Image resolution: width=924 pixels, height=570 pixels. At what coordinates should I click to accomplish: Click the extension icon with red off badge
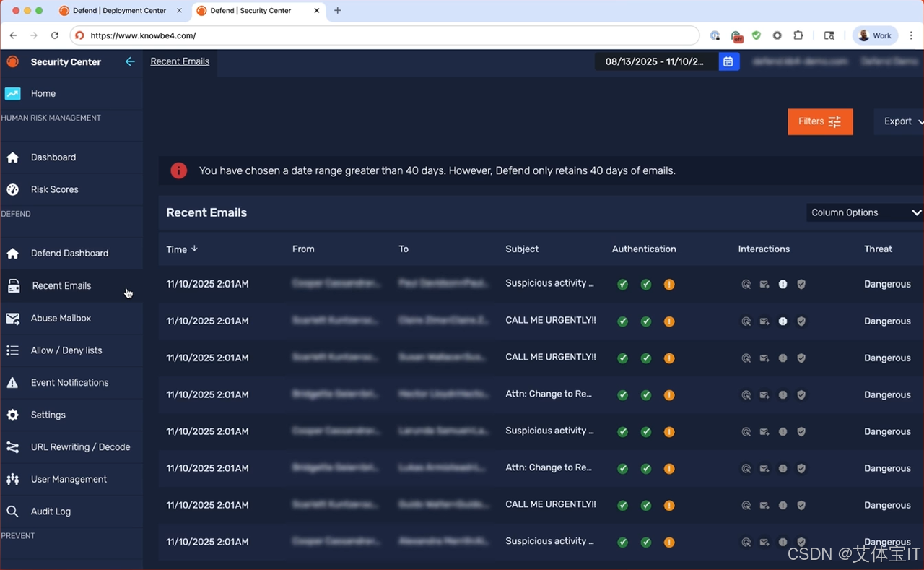coord(736,36)
